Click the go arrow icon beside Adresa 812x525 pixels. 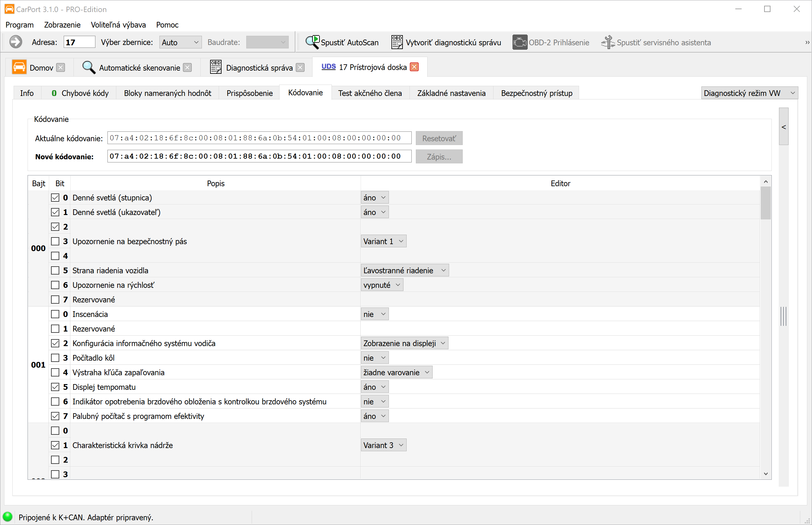15,42
